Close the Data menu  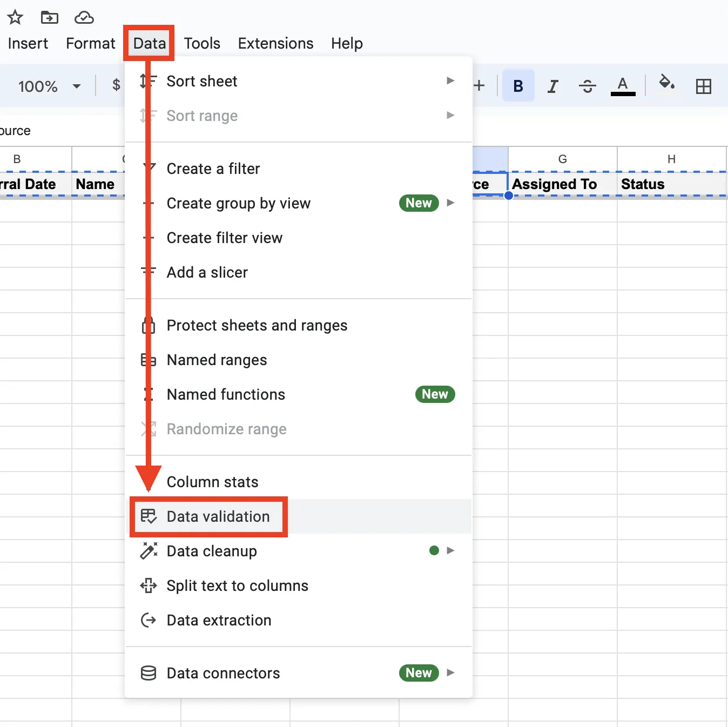point(150,43)
